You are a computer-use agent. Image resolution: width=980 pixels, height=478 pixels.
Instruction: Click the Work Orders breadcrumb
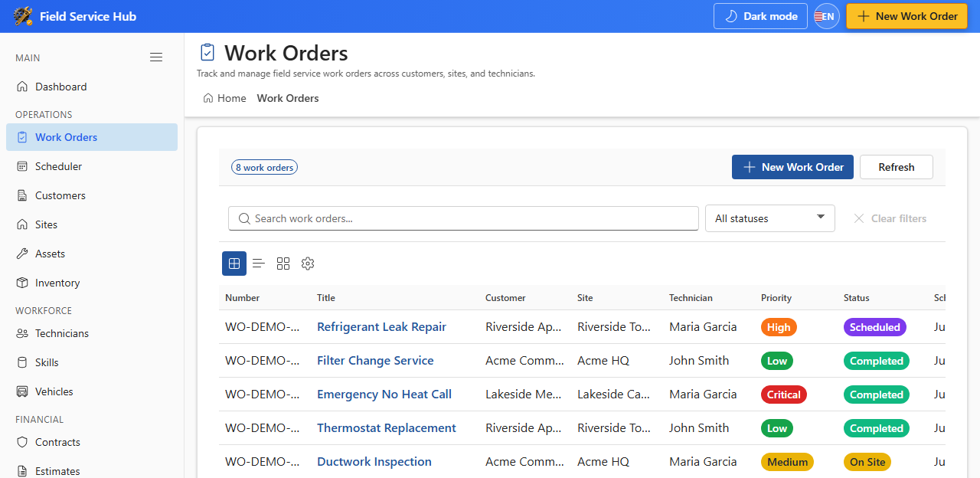[x=288, y=98]
